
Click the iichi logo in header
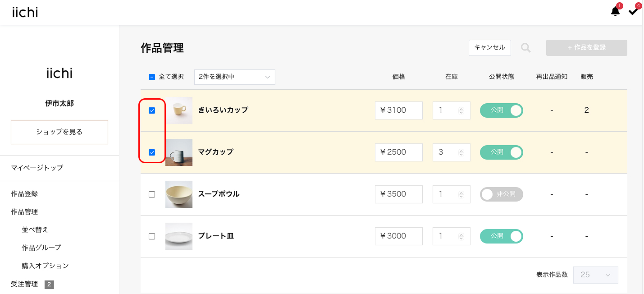click(25, 13)
